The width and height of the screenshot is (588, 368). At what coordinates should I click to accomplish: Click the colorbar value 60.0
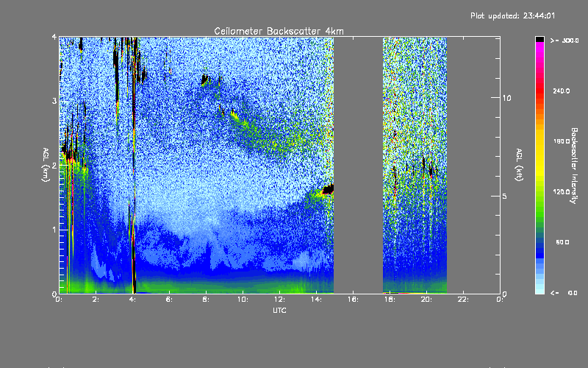[x=562, y=242]
